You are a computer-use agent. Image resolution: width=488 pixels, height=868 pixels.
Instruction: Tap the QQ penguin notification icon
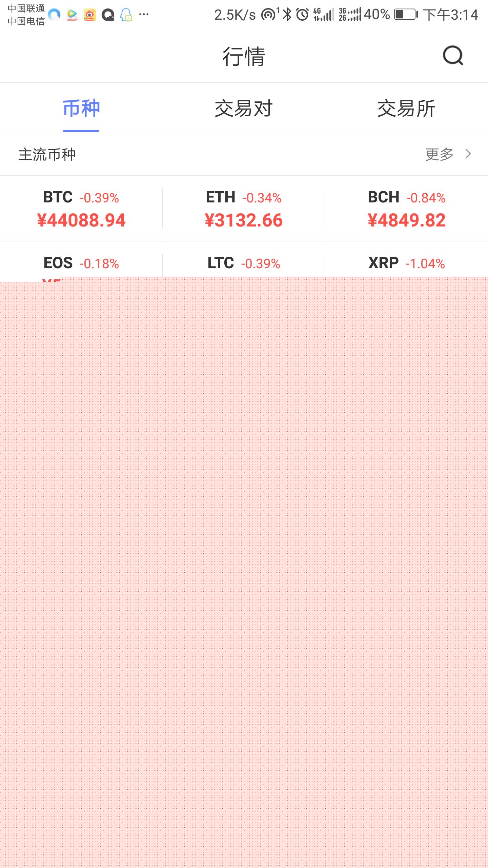click(x=126, y=15)
